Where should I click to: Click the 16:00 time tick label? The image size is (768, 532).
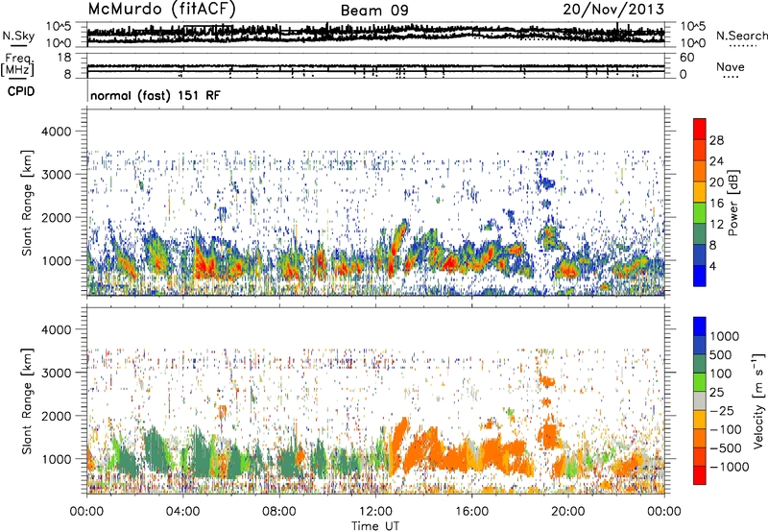[x=471, y=512]
